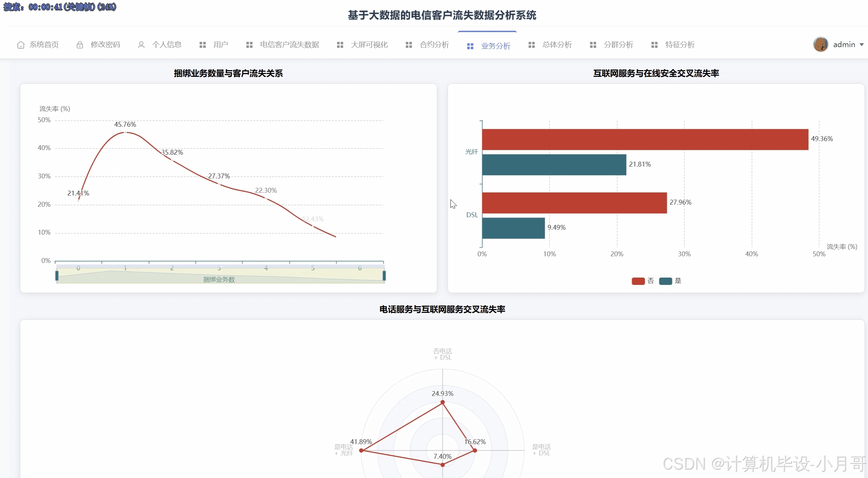Toggle the red 否 legend item
868x478 pixels.
click(642, 281)
